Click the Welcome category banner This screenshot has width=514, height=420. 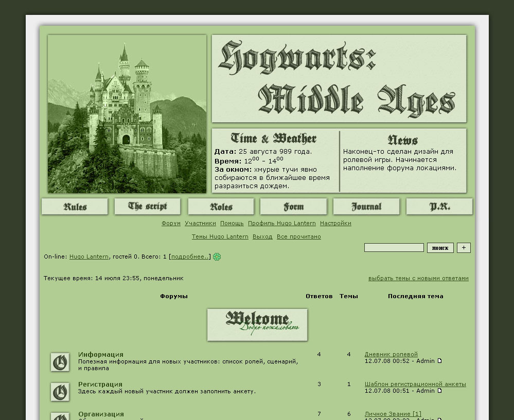tap(257, 325)
